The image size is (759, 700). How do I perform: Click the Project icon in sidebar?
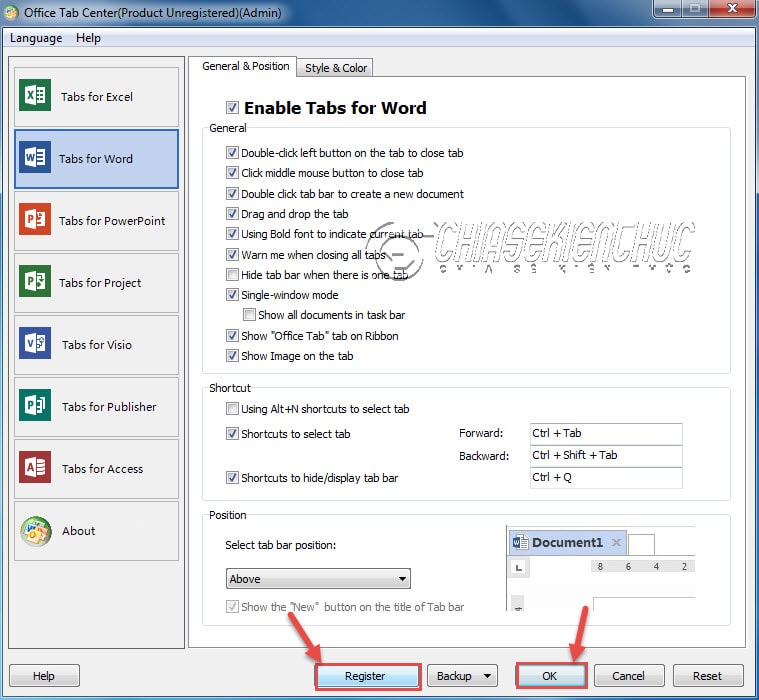(35, 281)
